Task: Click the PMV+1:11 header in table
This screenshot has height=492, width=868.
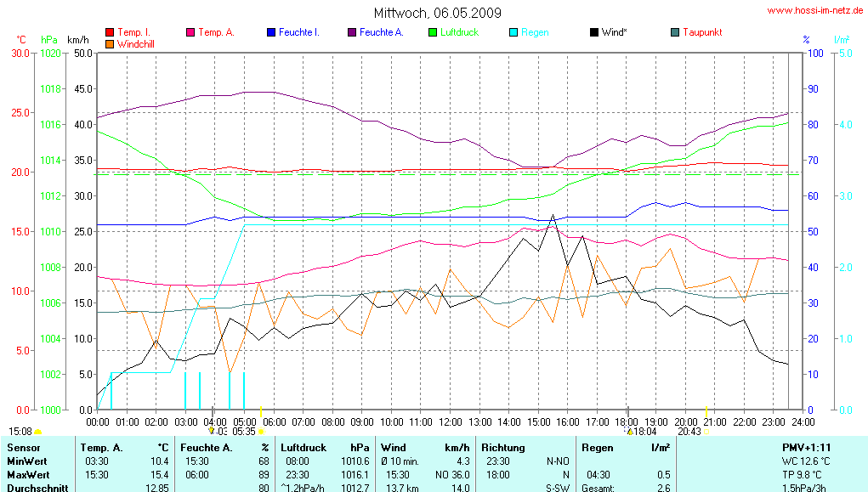Action: tap(806, 447)
